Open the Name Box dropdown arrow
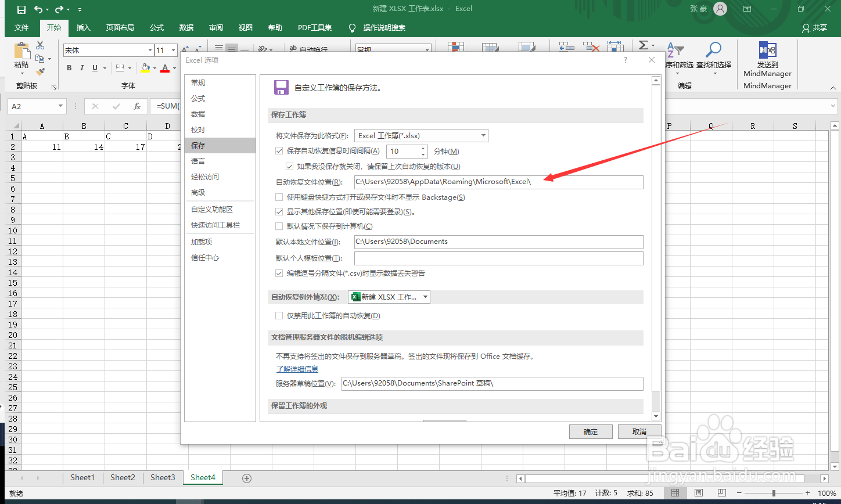This screenshot has height=504, width=841. (x=61, y=106)
